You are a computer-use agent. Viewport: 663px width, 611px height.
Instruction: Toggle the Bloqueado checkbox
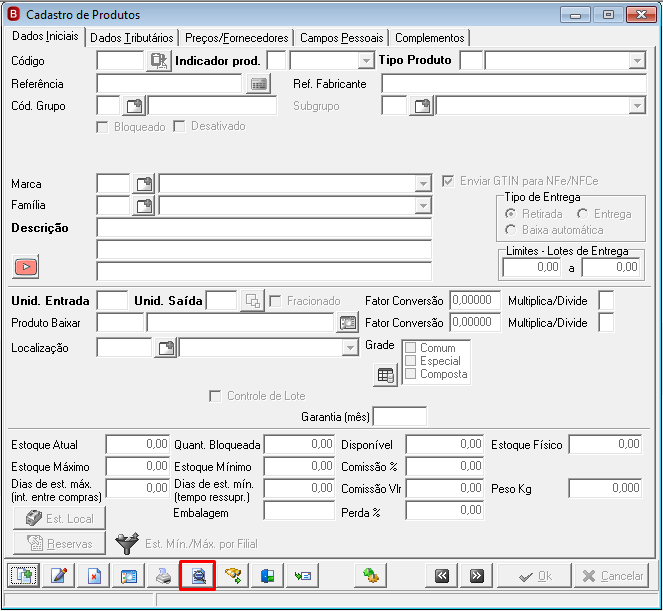coord(102,127)
